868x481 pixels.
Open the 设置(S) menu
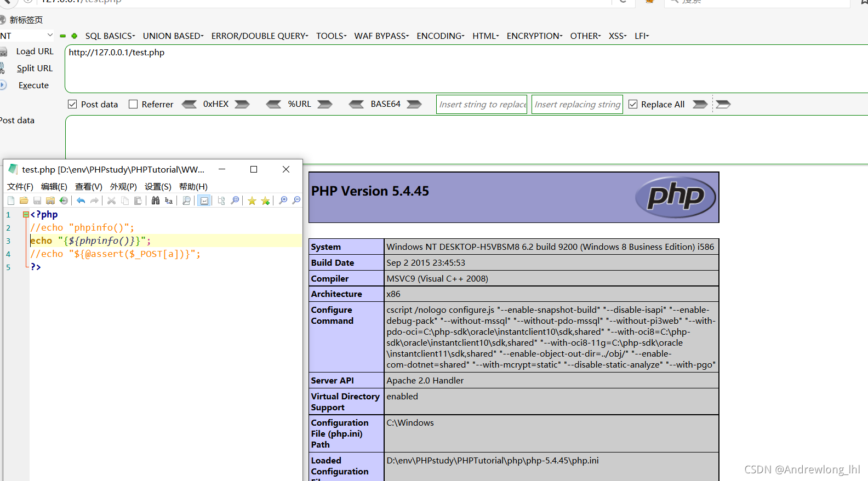coord(158,187)
